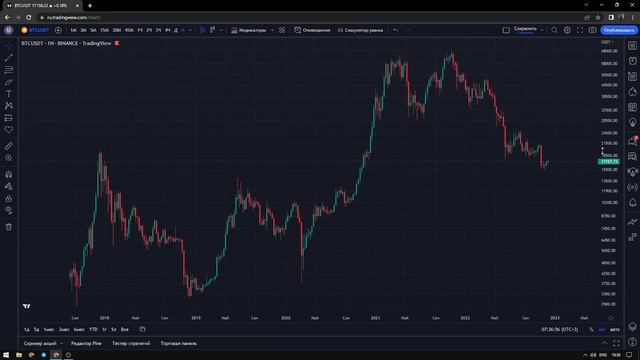
Task: Select the trend line drawing tool
Action: click(x=9, y=58)
